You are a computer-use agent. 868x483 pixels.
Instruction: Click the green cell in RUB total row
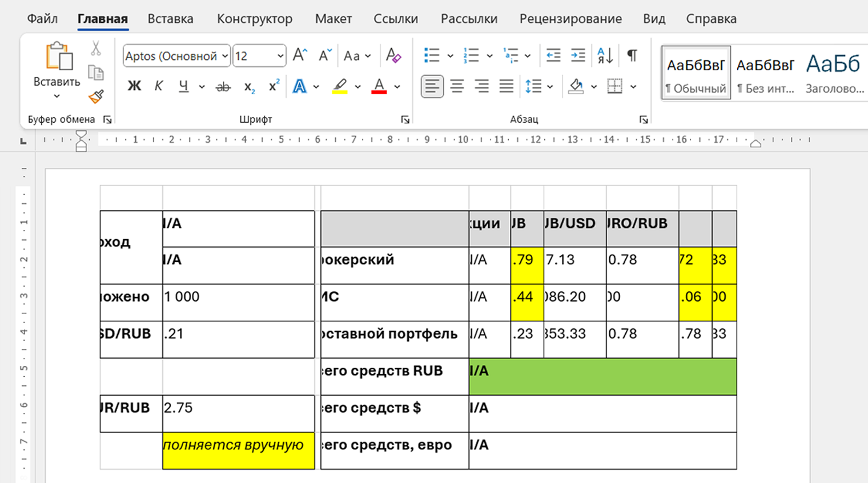pyautogui.click(x=602, y=377)
